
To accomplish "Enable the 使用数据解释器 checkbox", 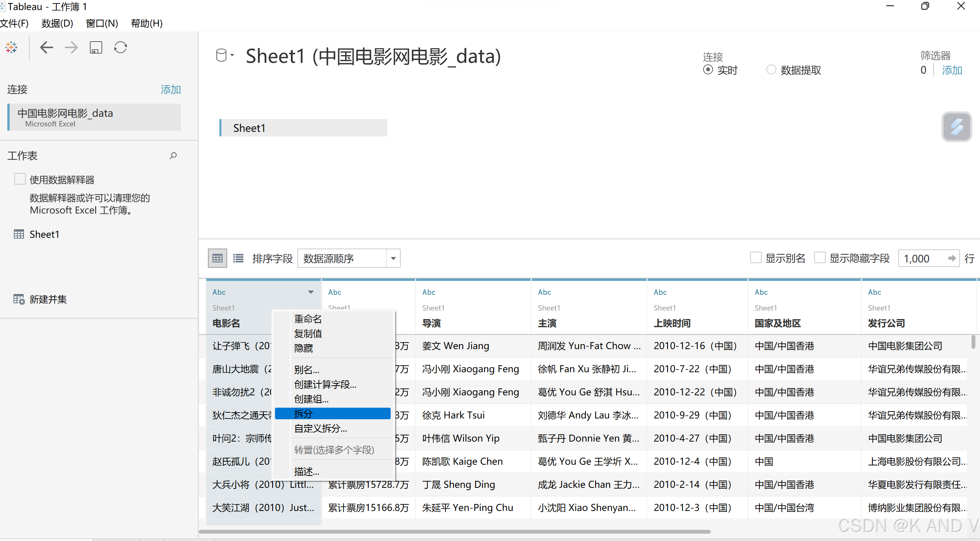I will tap(20, 179).
